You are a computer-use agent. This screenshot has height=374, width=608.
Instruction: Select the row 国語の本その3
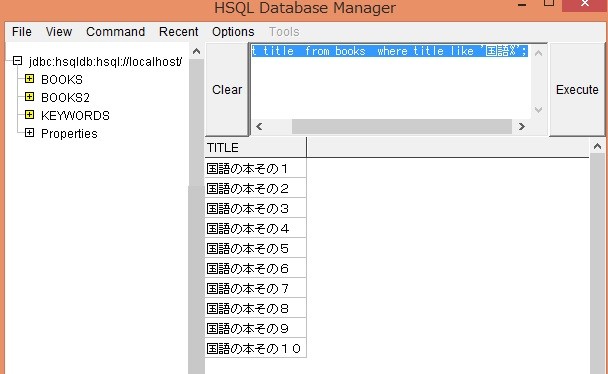pyautogui.click(x=256, y=209)
